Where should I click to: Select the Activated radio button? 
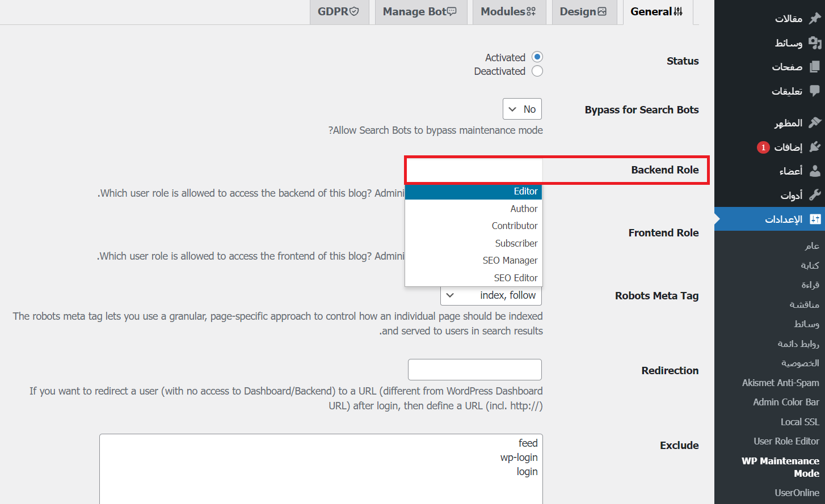pos(537,57)
